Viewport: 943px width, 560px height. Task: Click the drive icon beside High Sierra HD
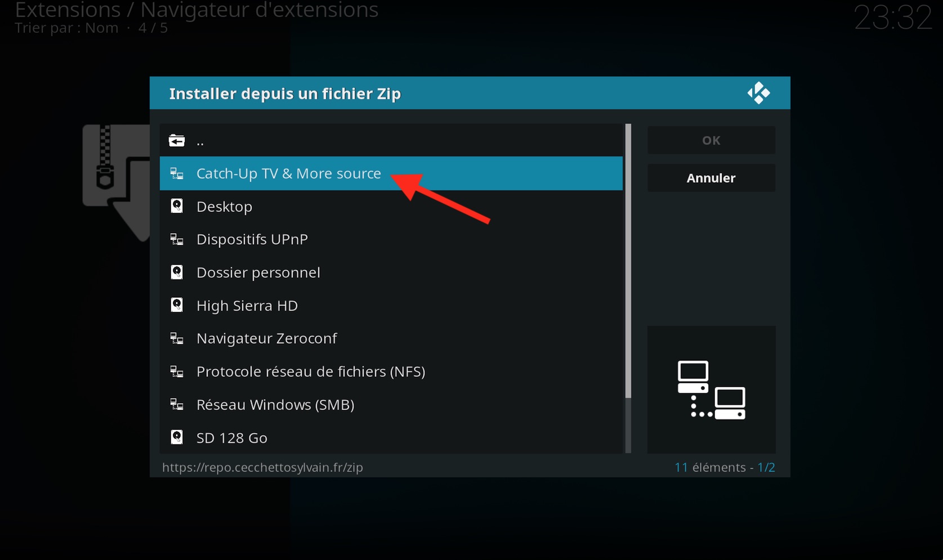(x=177, y=305)
